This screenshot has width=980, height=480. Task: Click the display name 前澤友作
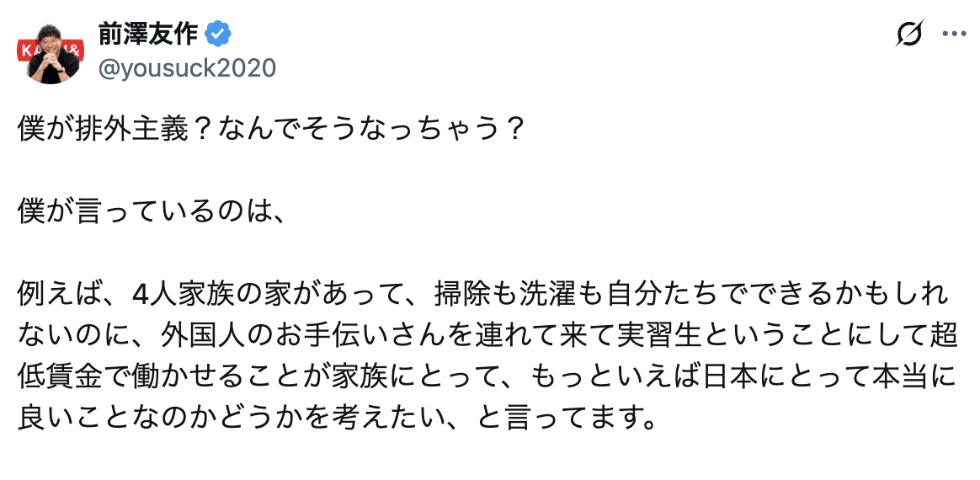tap(147, 34)
